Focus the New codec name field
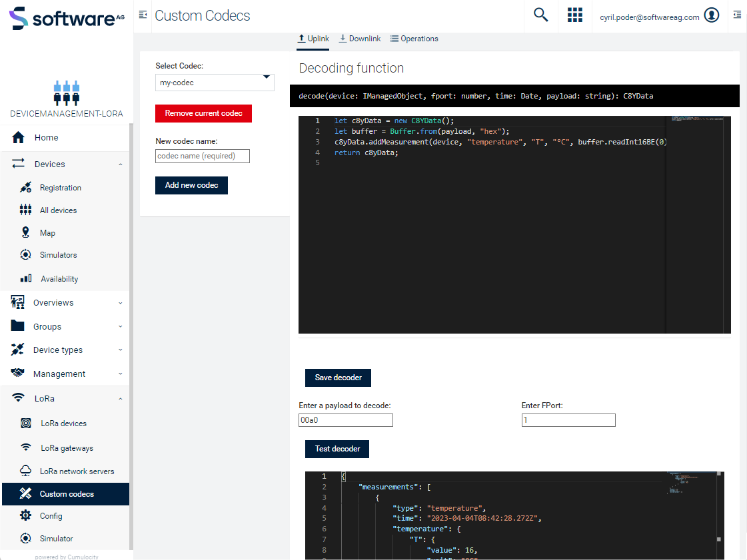Screen dimensions: 747x560 pyautogui.click(x=203, y=156)
